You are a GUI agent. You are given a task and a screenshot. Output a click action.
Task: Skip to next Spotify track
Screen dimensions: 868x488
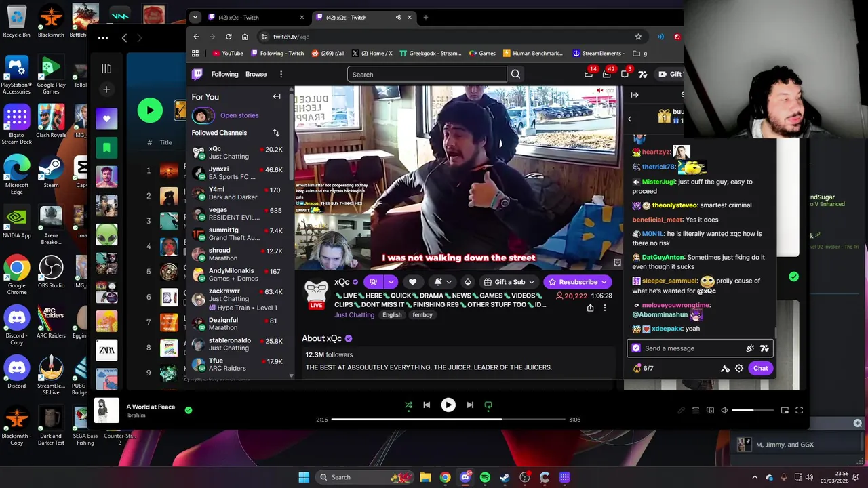click(x=470, y=405)
